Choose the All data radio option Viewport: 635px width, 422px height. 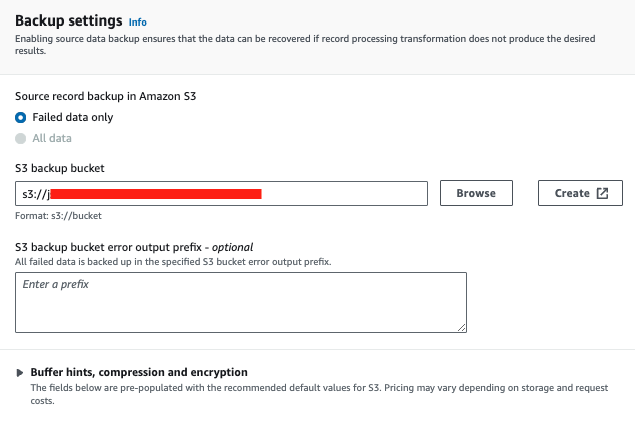point(21,138)
